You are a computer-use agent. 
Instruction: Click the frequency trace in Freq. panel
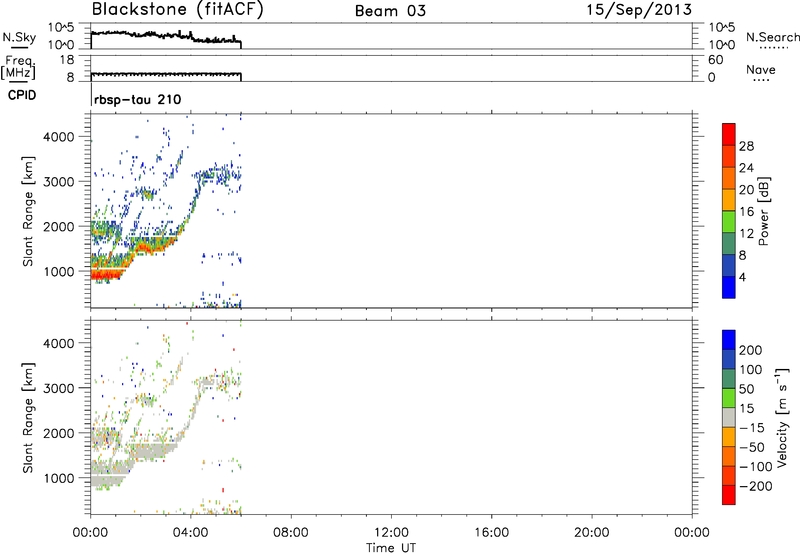click(x=166, y=75)
